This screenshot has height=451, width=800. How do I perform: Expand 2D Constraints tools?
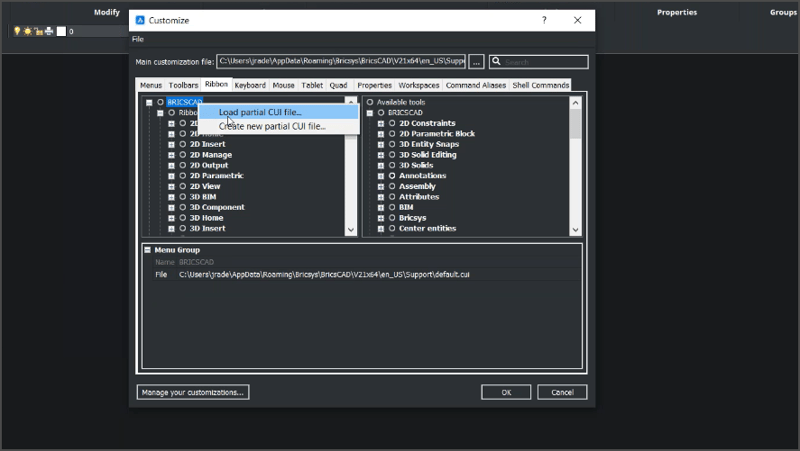click(x=381, y=123)
